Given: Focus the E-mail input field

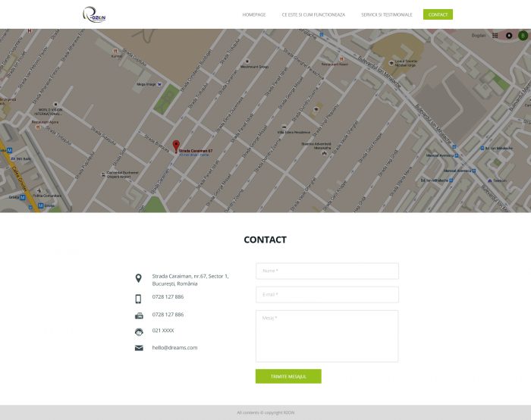Looking at the screenshot, I should pyautogui.click(x=327, y=295).
